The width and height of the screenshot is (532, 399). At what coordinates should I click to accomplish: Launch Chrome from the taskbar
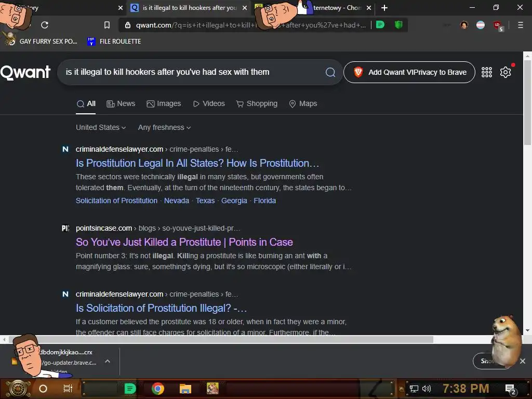click(158, 389)
